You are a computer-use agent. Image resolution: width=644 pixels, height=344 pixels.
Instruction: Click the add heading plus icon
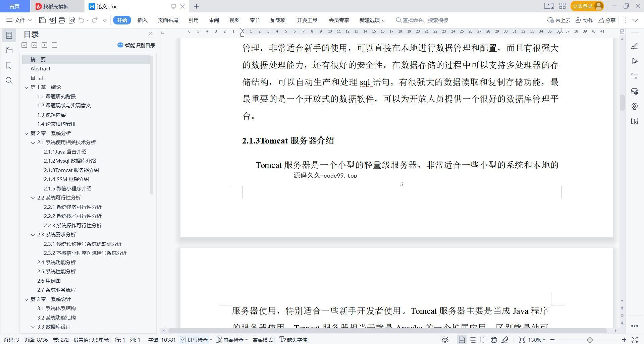tap(44, 45)
